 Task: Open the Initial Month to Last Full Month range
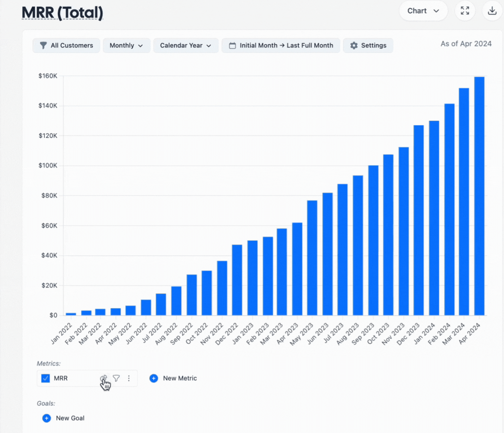point(281,46)
